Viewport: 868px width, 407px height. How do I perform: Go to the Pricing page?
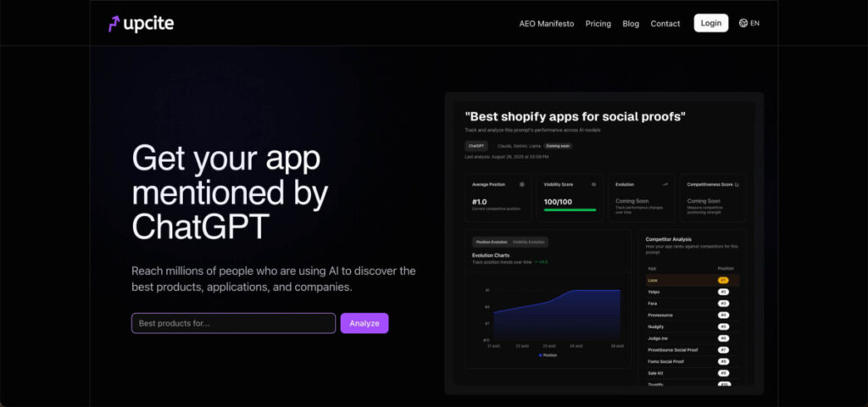(598, 24)
